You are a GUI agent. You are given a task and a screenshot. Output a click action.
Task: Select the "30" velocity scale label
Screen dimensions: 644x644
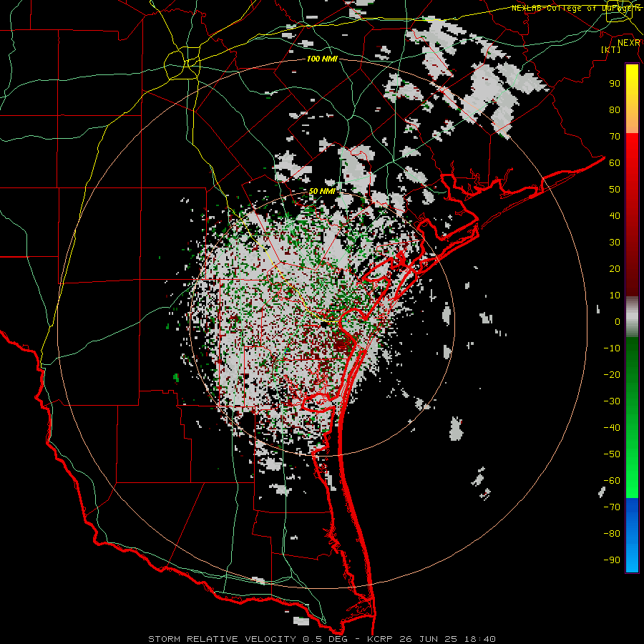[x=615, y=243]
